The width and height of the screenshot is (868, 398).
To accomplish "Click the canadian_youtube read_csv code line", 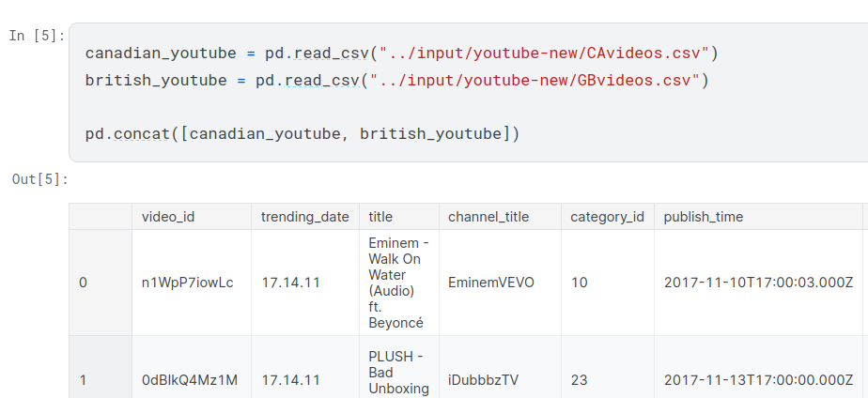I will point(401,53).
